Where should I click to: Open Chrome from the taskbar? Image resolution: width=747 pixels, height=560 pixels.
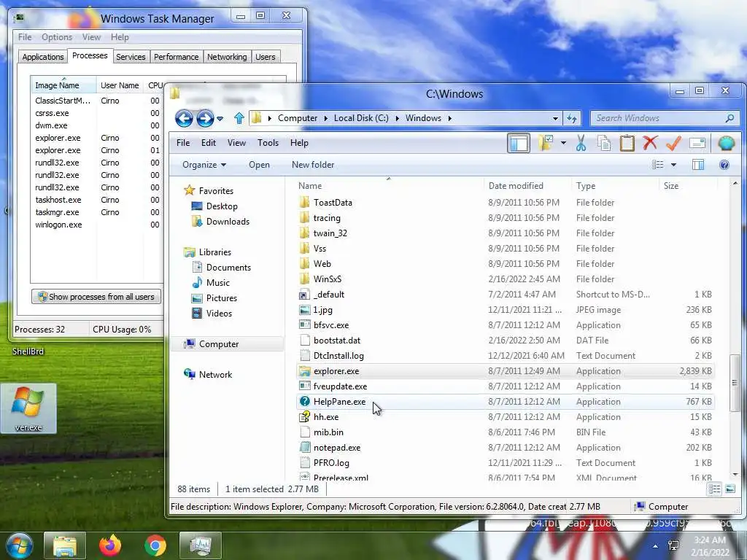(155, 545)
